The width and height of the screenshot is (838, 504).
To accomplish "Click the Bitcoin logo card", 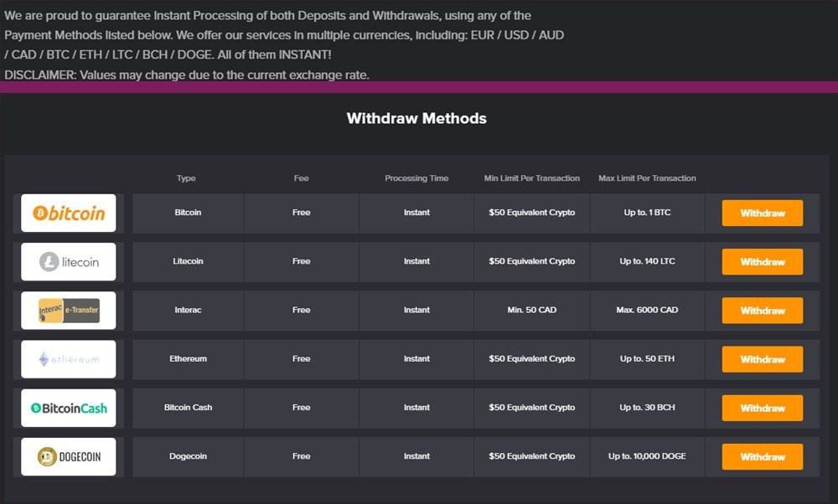I will 69,213.
